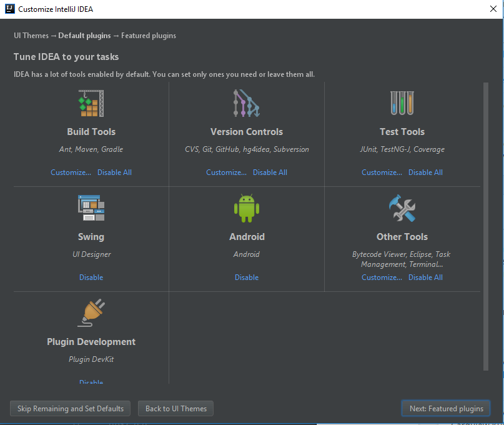504x425 pixels.
Task: Disable the Plugin DevKit plugin
Action: click(x=91, y=382)
